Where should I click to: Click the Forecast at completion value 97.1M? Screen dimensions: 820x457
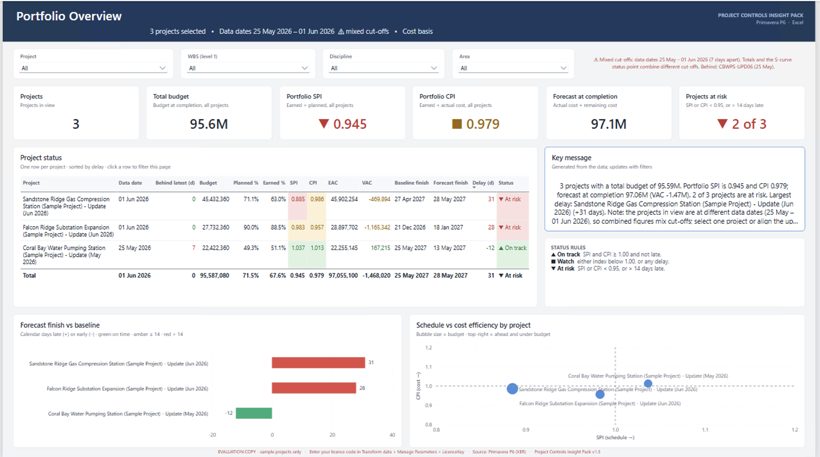(x=608, y=124)
